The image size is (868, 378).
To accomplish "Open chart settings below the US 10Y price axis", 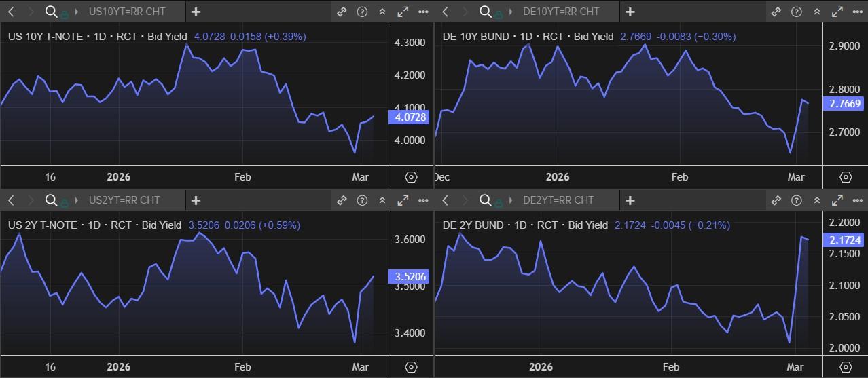I will 411,177.
